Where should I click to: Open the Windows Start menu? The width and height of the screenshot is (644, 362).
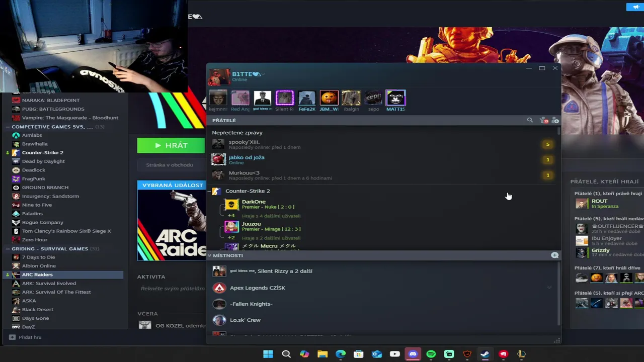(268, 354)
